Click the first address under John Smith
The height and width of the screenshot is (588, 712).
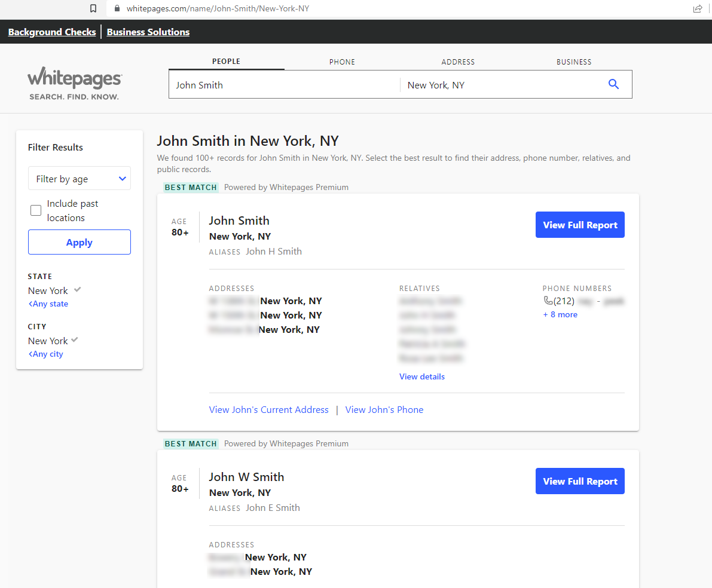tap(265, 301)
